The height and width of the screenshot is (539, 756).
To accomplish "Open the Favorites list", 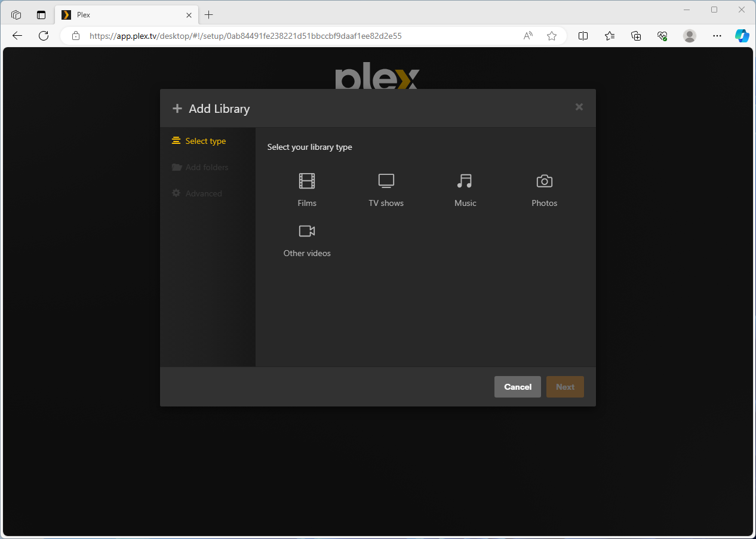I will [610, 36].
